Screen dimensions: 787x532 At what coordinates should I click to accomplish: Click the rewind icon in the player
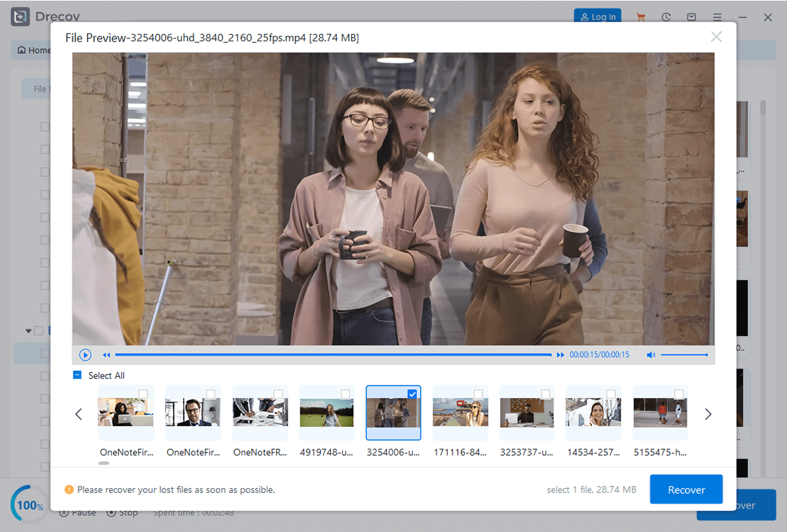[106, 355]
